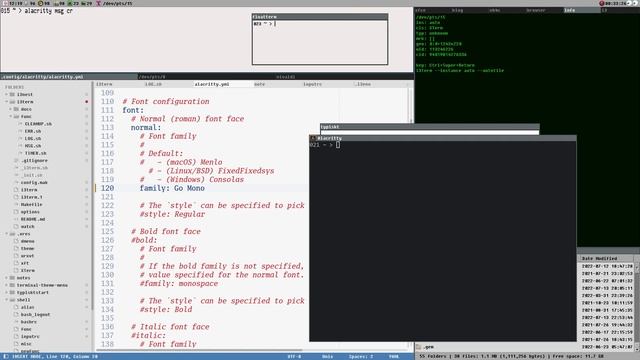Open TIMER.sh in the sidebar
Image resolution: width=640 pixels, height=360 pixels.
[x=36, y=153]
